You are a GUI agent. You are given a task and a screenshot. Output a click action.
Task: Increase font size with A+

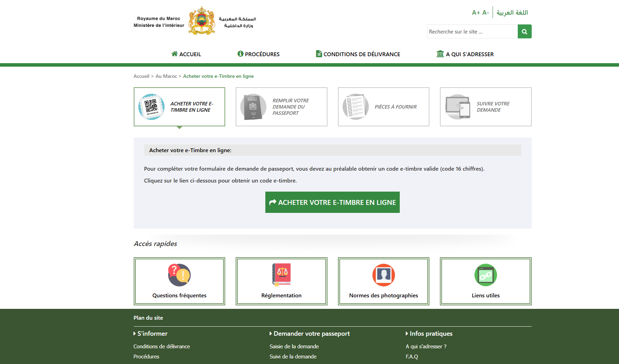476,13
